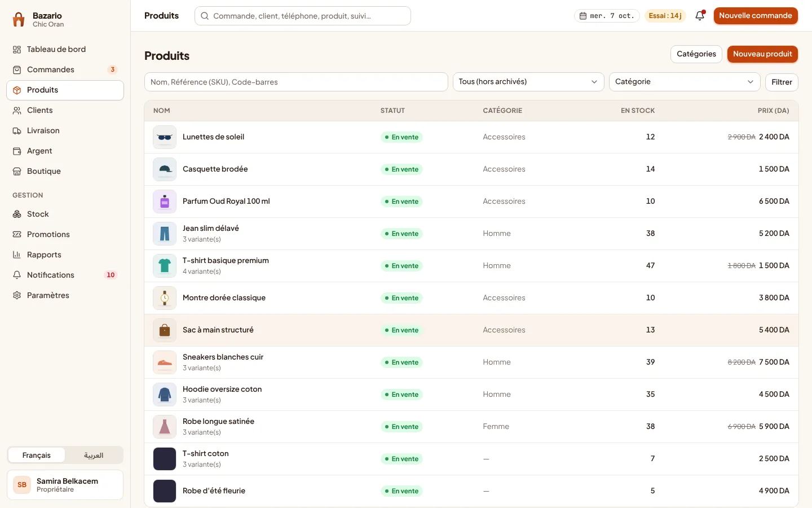Open the notifications bell icon

[700, 16]
